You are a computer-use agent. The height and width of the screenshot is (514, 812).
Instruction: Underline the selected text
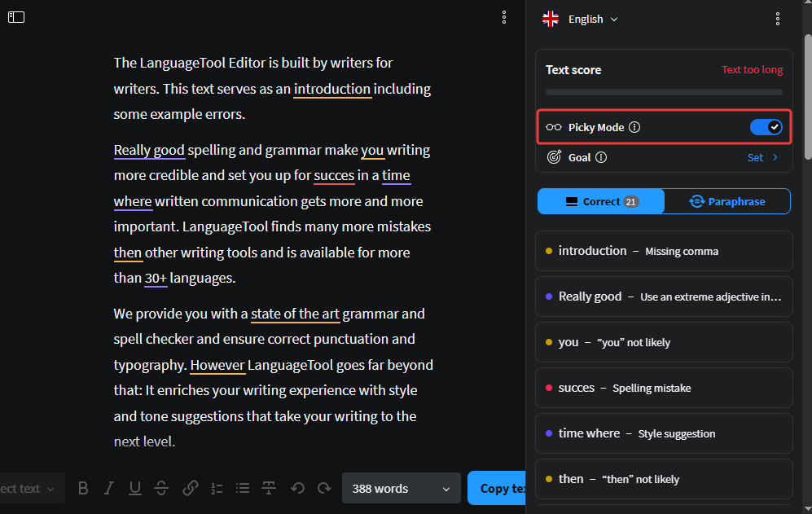[135, 488]
